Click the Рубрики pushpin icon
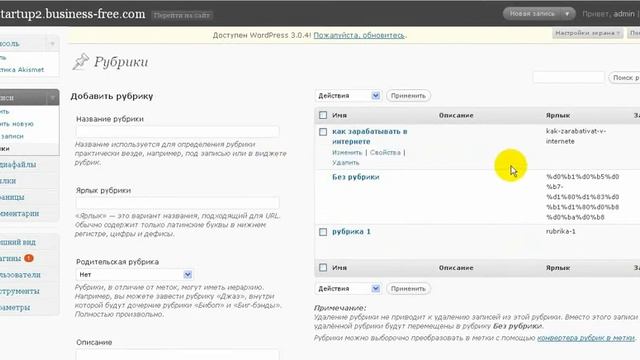This screenshot has height=360, width=640. 81,62
